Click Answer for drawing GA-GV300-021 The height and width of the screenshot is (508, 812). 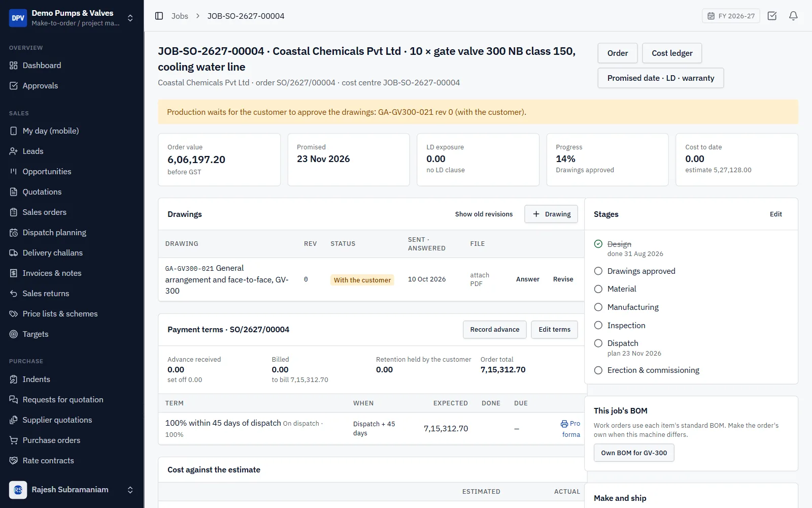(x=528, y=279)
